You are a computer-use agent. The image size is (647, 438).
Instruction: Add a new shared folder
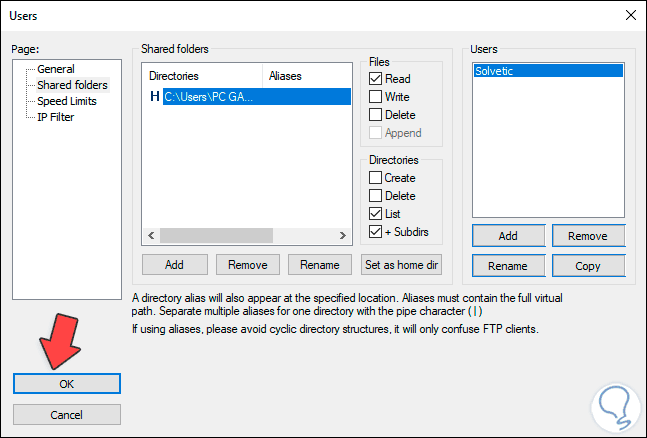(x=175, y=265)
